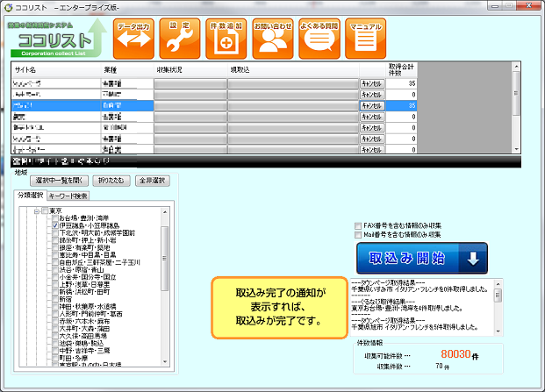545x392 pixels.
Task: Click the 収集状況 column header
Action: pos(190,70)
